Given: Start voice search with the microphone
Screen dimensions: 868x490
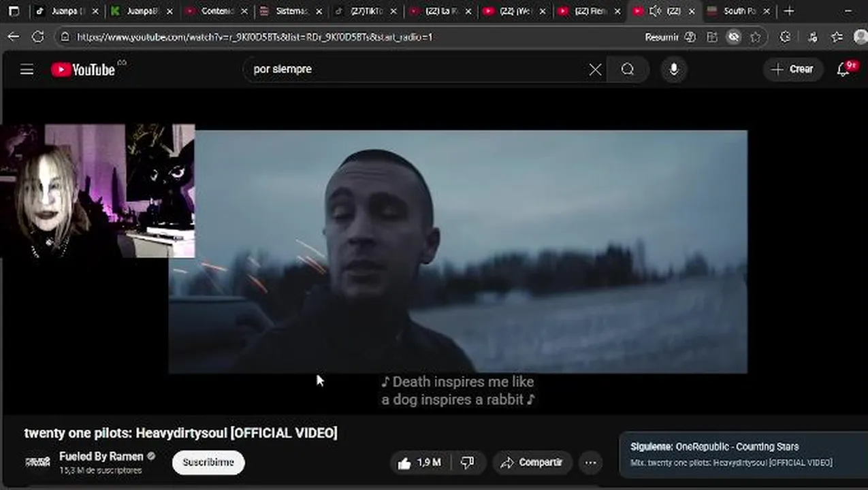Looking at the screenshot, I should tap(674, 69).
